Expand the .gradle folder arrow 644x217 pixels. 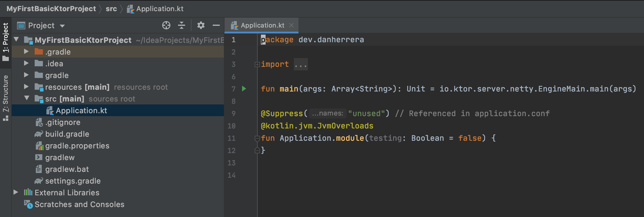pos(26,52)
